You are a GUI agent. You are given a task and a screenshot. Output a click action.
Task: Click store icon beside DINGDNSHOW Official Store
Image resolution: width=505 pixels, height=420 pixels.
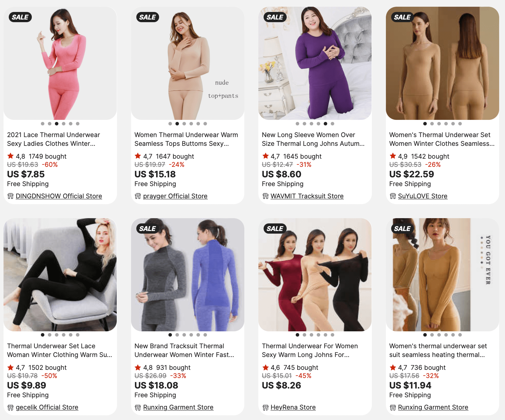click(x=11, y=196)
